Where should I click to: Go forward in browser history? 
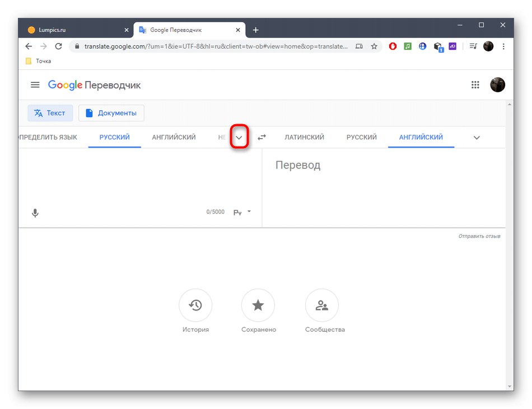[44, 46]
